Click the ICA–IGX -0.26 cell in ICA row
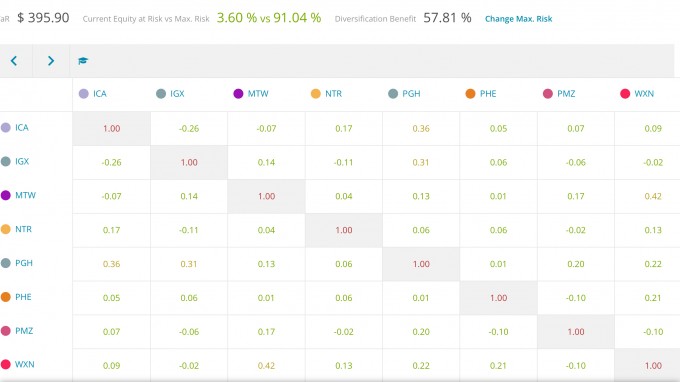Image resolution: width=680 pixels, height=382 pixels. (x=189, y=129)
